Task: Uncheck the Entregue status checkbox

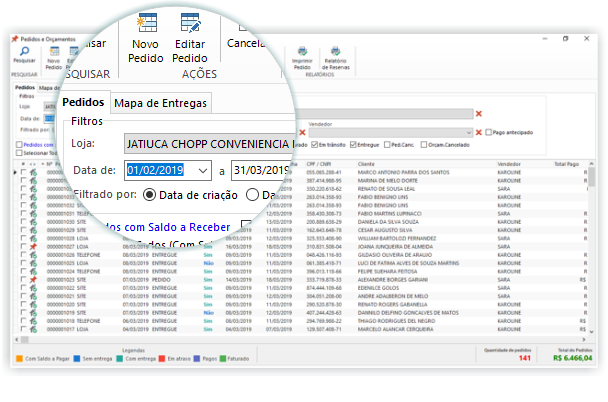Action: point(353,145)
